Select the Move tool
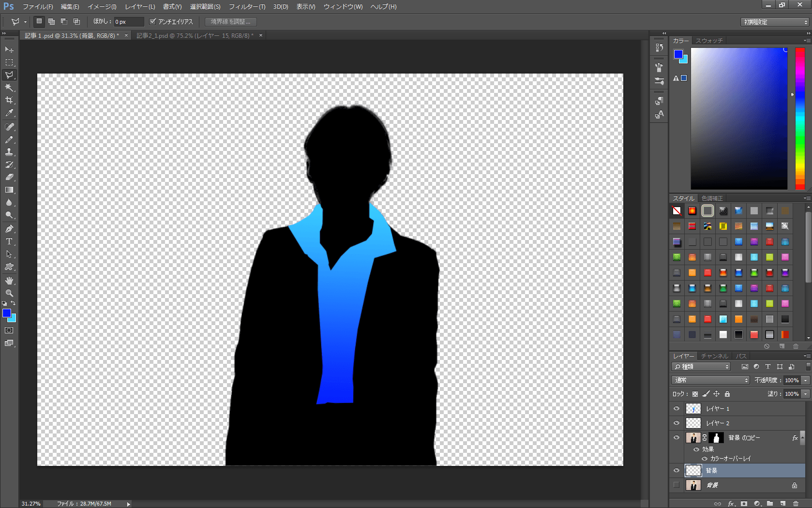The width and height of the screenshot is (812, 508). tap(9, 50)
